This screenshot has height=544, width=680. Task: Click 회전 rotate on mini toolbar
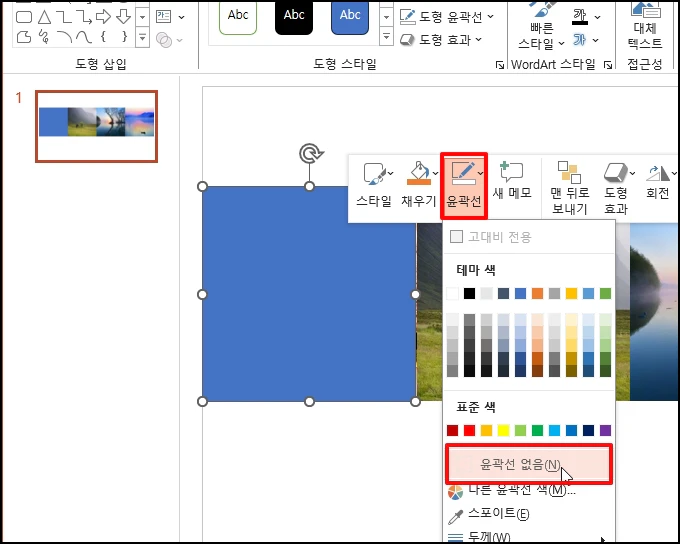[x=658, y=181]
